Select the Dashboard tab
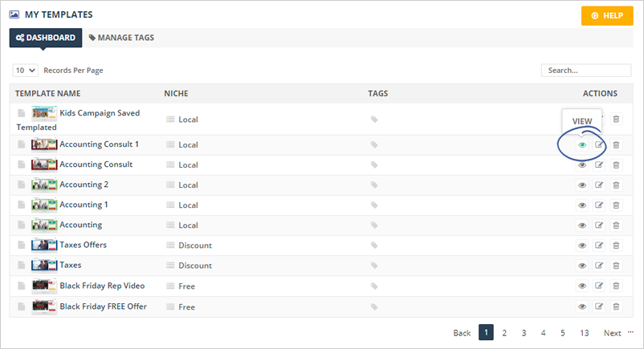Viewport: 644px width, 349px height. (x=46, y=38)
